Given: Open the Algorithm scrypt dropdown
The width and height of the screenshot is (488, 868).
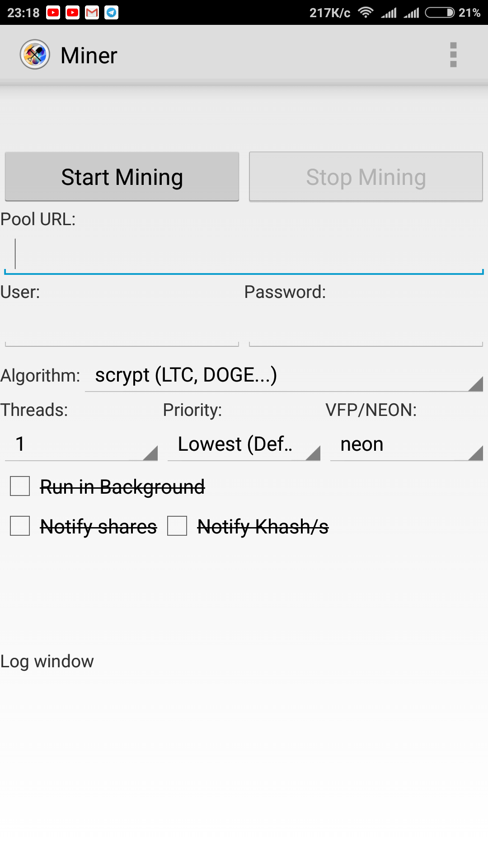Looking at the screenshot, I should (x=284, y=376).
